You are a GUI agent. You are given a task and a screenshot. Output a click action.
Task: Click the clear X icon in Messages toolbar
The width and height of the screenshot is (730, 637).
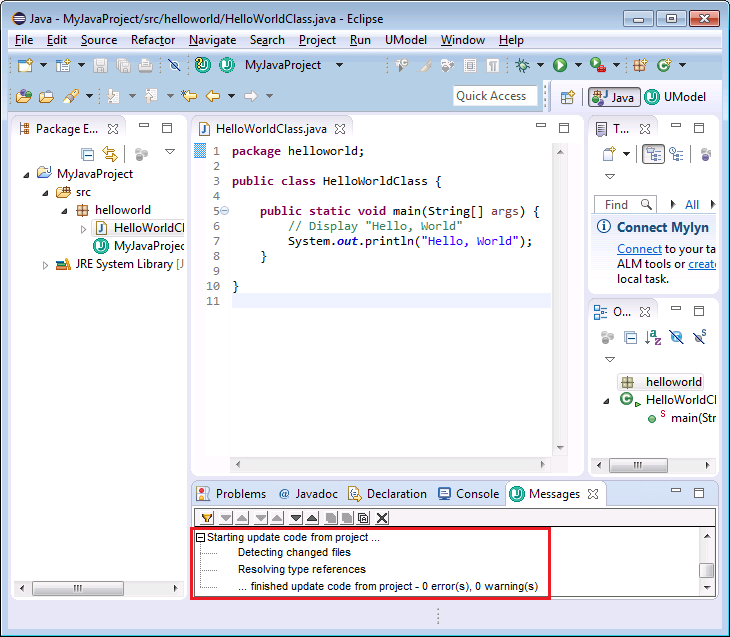coord(382,517)
